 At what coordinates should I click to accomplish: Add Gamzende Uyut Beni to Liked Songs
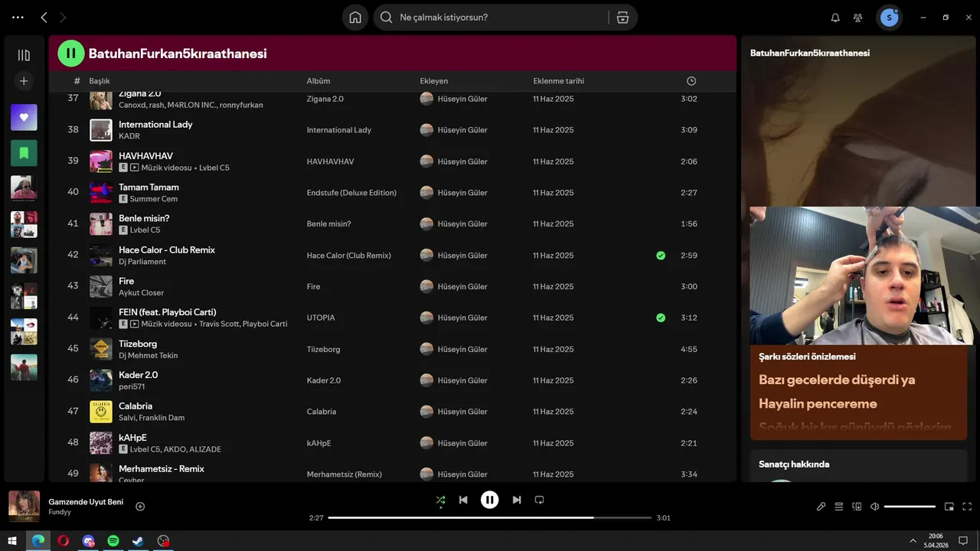tap(140, 507)
